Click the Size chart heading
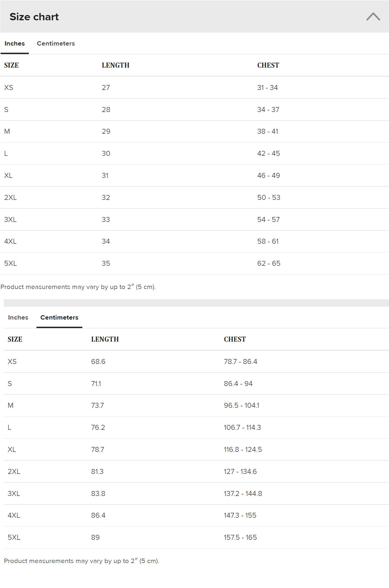The image size is (389, 588). pos(34,17)
